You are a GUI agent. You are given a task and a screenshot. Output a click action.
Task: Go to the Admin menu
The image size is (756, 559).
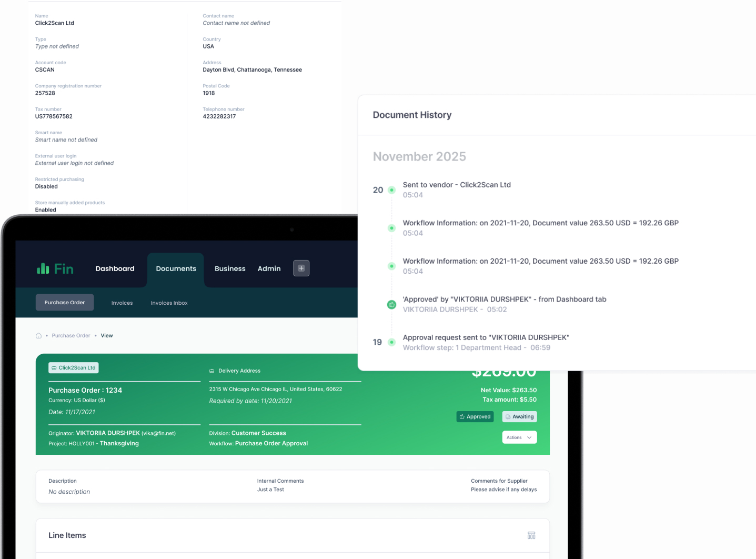tap(269, 268)
